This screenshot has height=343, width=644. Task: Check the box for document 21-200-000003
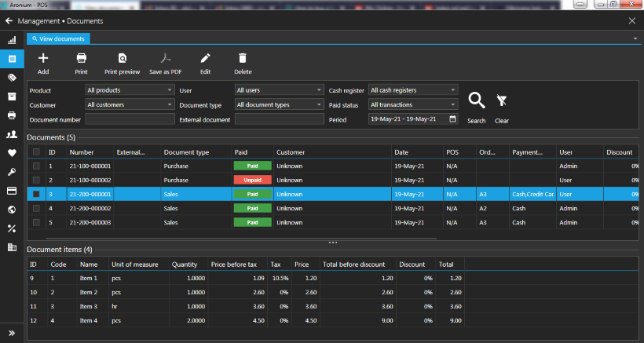pyautogui.click(x=36, y=223)
